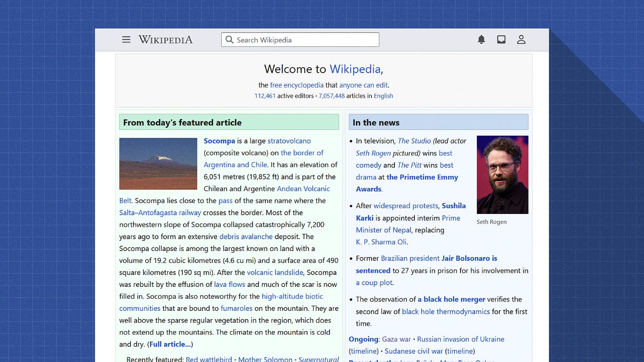
Task: Follow the Wikipedia link in welcome heading
Action: (355, 69)
